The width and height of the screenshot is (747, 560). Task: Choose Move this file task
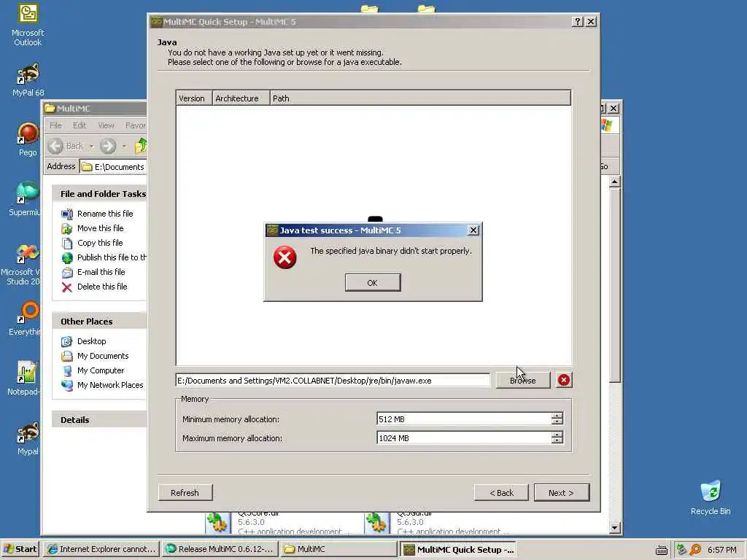click(x=100, y=228)
